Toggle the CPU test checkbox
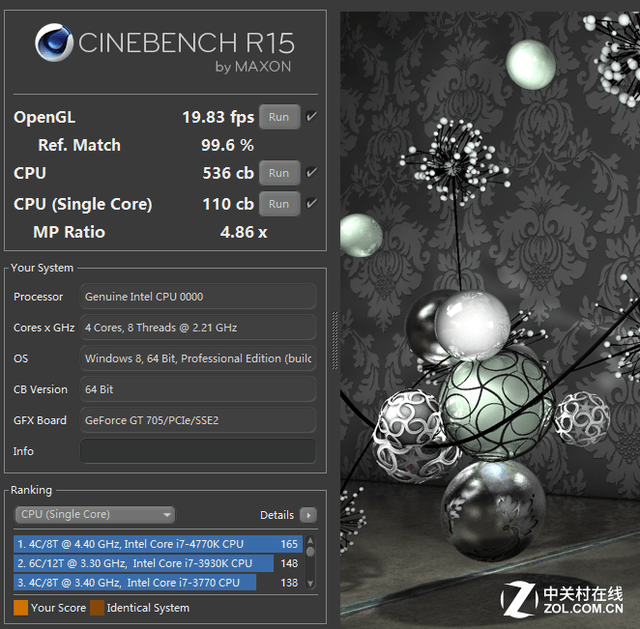Screen dimensions: 640x629 click(311, 173)
